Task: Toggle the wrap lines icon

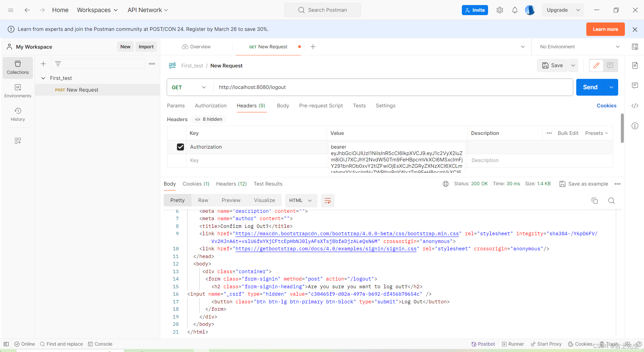Action: point(328,201)
